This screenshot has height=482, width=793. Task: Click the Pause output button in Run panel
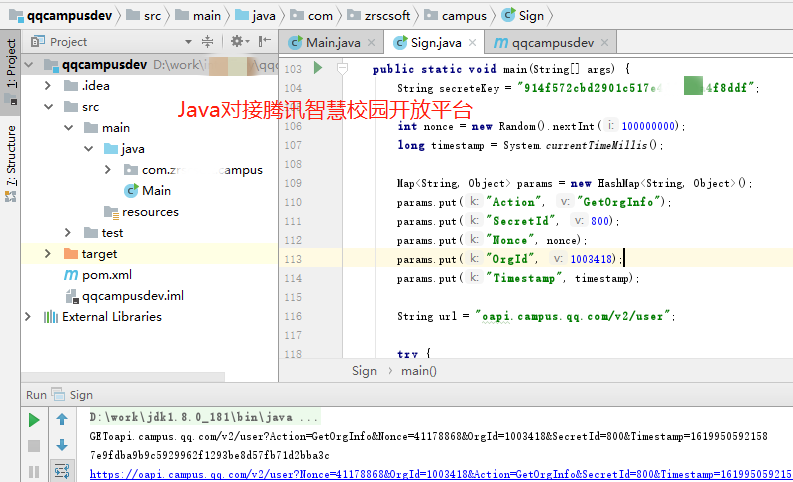tap(34, 471)
